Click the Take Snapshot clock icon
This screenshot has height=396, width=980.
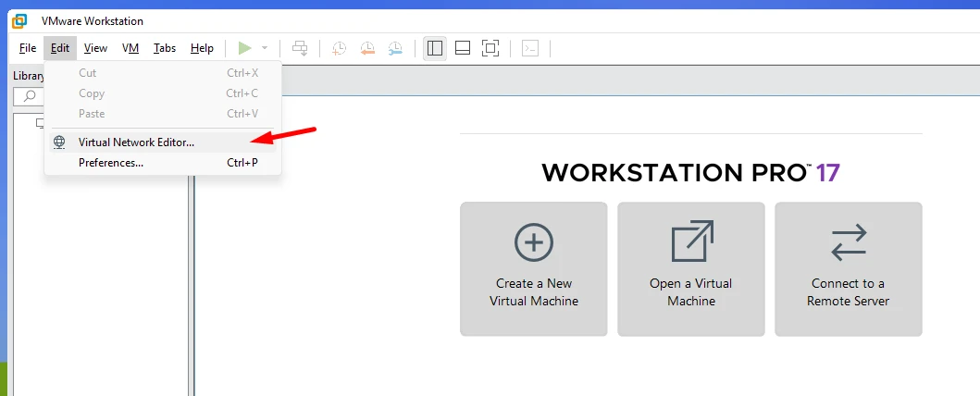(x=340, y=48)
